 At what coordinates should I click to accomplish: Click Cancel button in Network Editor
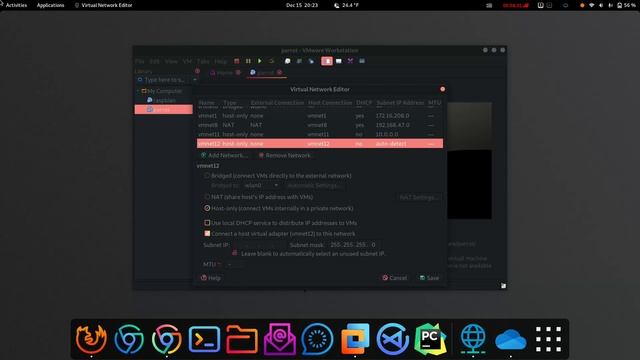coord(394,278)
